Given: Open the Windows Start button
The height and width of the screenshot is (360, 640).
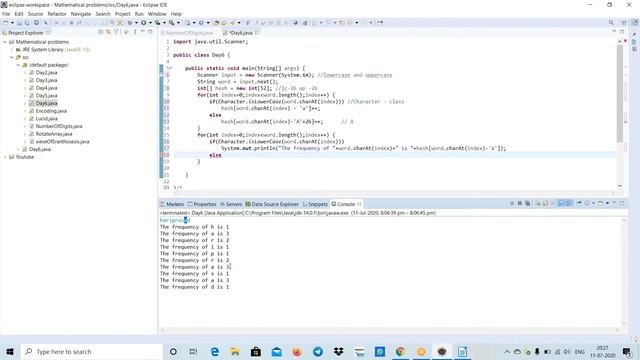Looking at the screenshot, I should click(10, 351).
